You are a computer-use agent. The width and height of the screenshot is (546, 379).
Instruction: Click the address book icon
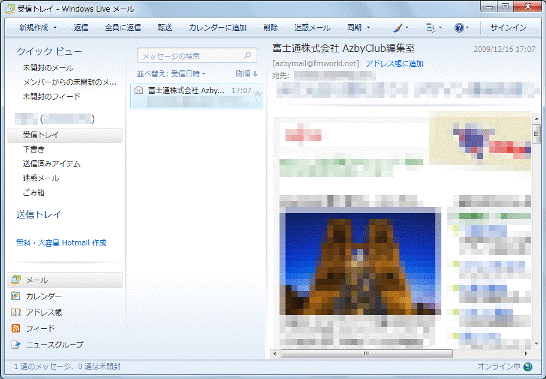16,312
